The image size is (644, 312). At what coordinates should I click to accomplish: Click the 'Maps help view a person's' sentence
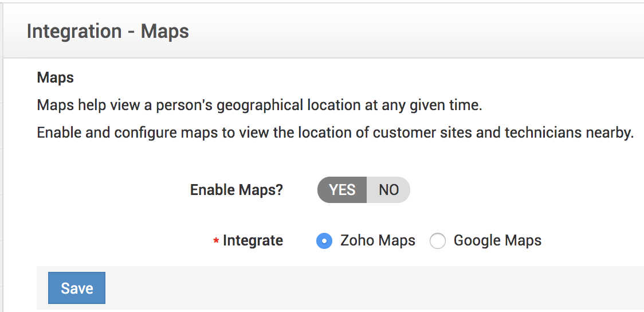coord(115,106)
